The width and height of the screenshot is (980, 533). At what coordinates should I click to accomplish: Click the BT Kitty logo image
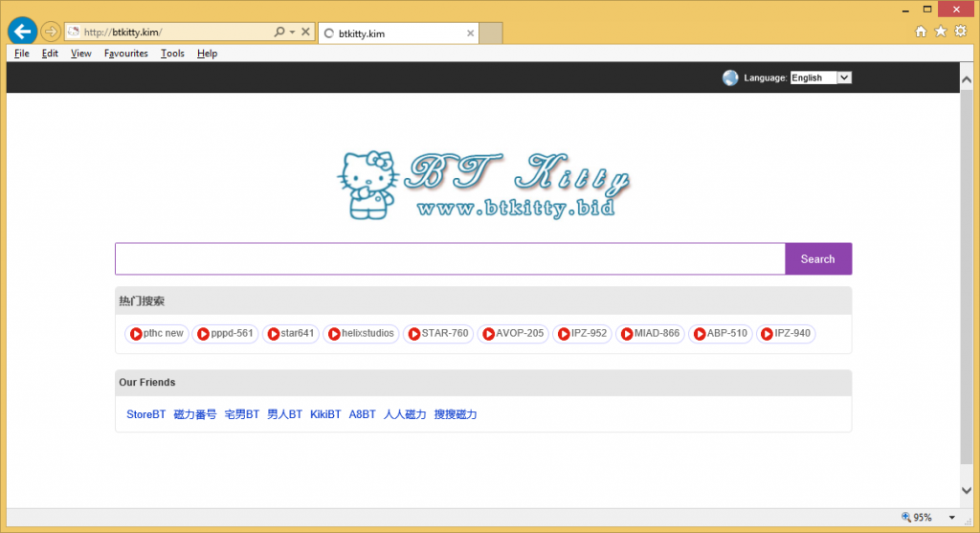(483, 185)
